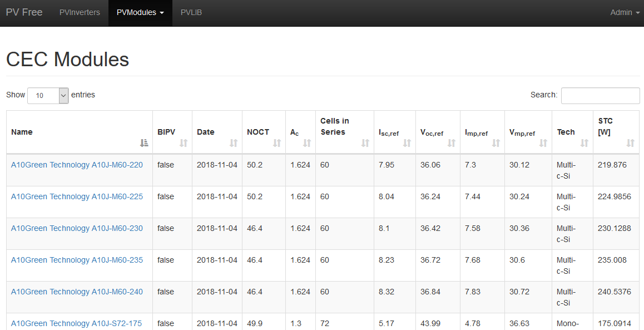Sort by Tech column arrows
Image resolution: width=644 pixels, height=330 pixels.
pyautogui.click(x=584, y=142)
